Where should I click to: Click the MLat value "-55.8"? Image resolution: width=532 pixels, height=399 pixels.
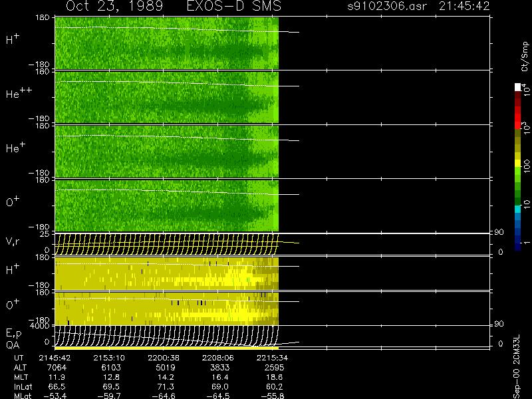pos(272,396)
